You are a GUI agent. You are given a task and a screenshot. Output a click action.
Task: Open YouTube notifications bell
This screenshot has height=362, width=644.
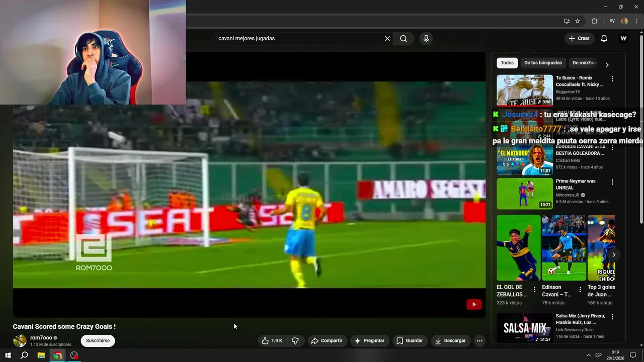tap(604, 39)
